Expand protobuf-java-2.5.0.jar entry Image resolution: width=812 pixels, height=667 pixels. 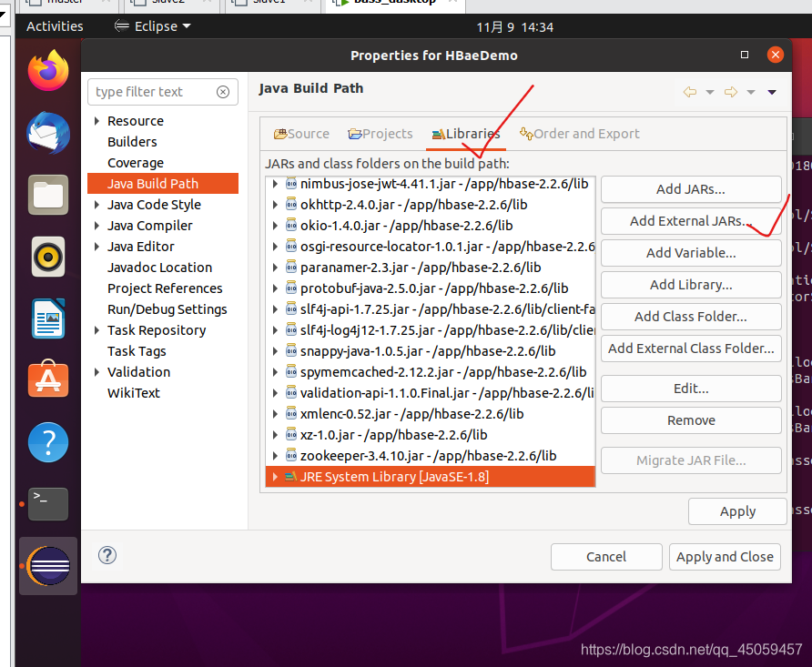(275, 288)
